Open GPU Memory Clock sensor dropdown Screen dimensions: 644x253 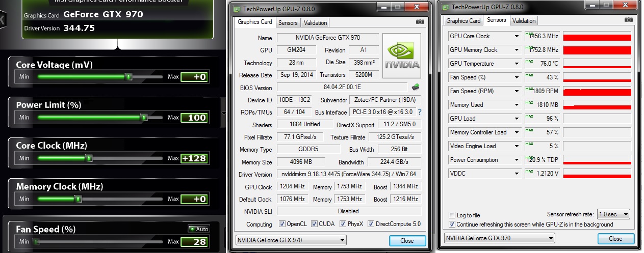pyautogui.click(x=517, y=50)
